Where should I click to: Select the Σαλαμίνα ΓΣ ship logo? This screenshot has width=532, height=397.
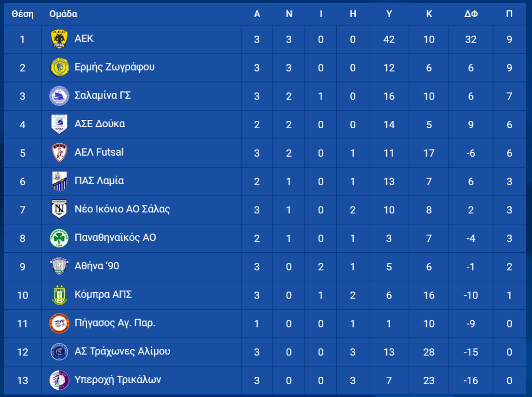59,96
